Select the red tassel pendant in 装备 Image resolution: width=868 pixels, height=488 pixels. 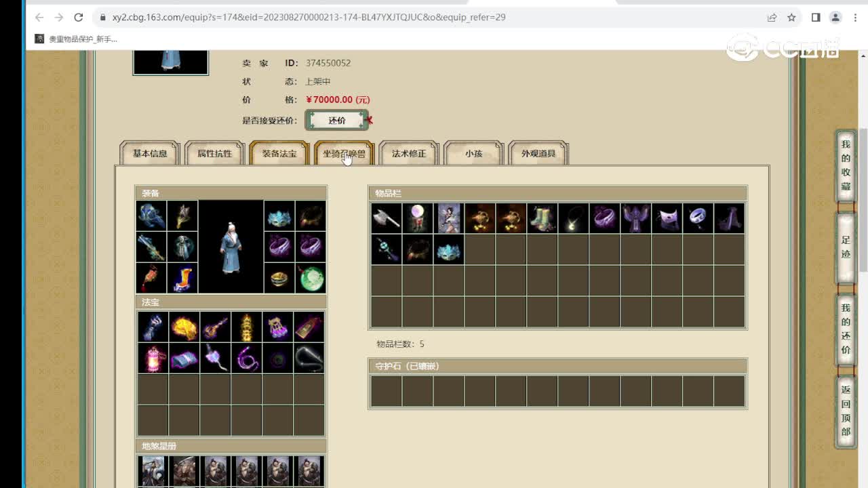pyautogui.click(x=151, y=278)
